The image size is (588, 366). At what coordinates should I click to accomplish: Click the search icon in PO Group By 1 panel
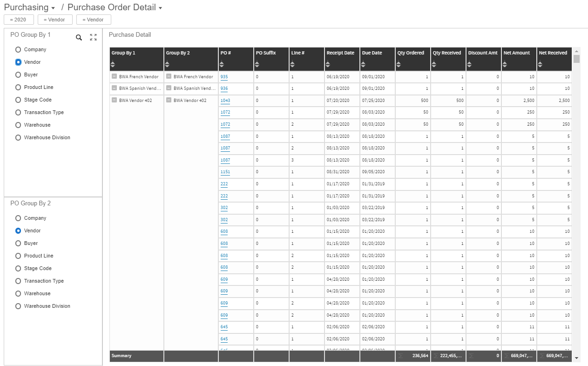[79, 37]
